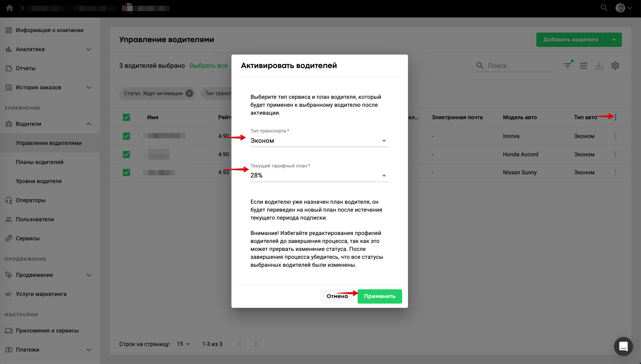
Task: Click the search magnifier in top bar
Action: [604, 8]
